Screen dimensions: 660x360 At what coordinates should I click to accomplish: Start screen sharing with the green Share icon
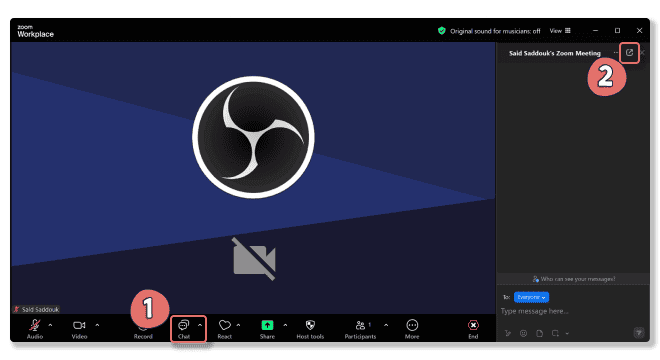pos(267,325)
